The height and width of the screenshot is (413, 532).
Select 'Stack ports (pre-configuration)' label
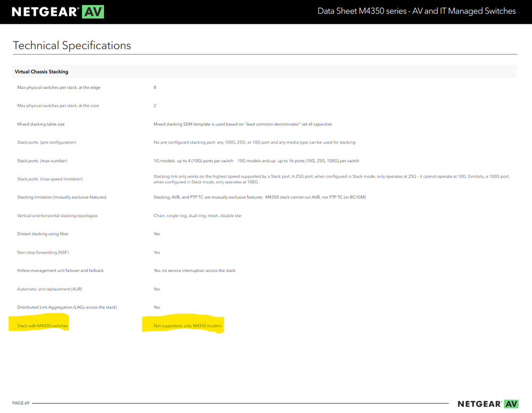[x=46, y=142]
